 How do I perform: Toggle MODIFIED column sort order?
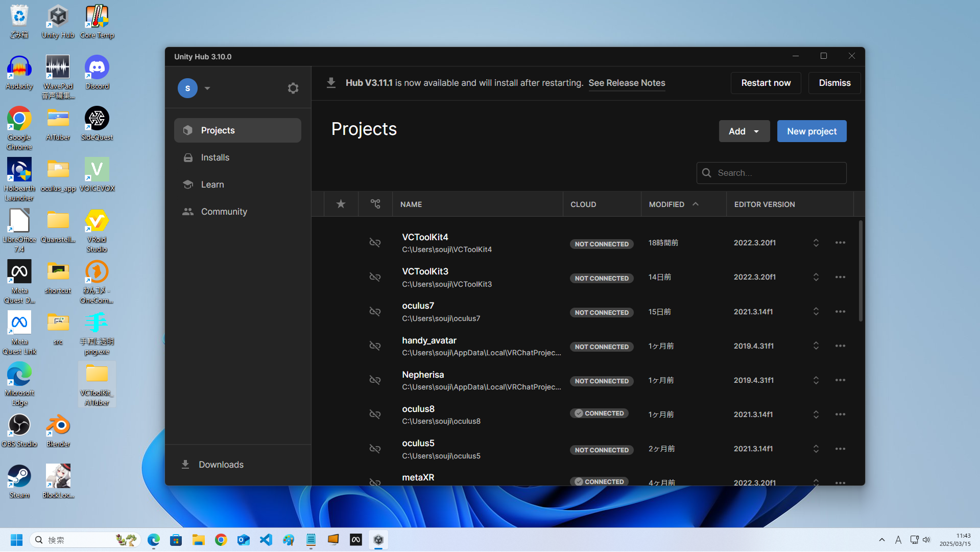click(673, 204)
